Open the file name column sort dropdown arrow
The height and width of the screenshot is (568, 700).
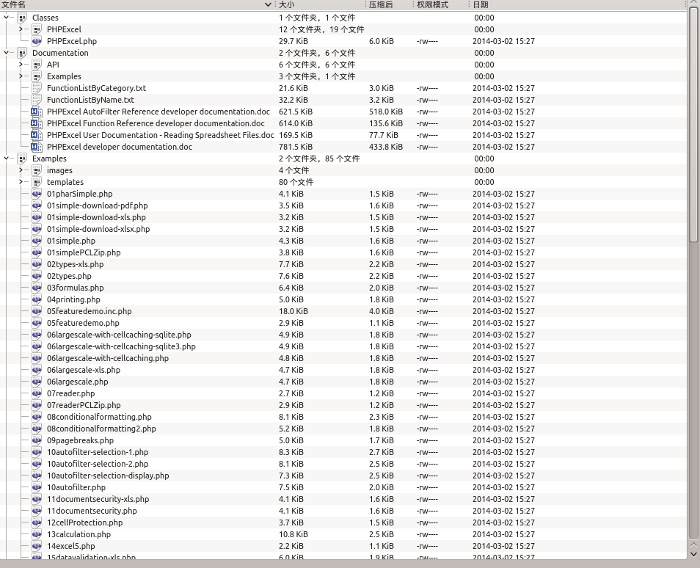(x=268, y=4)
